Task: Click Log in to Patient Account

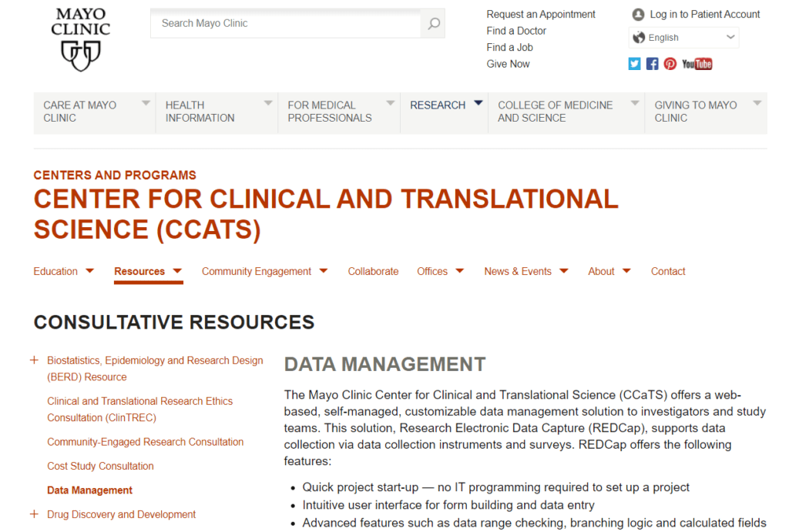Action: pyautogui.click(x=705, y=15)
